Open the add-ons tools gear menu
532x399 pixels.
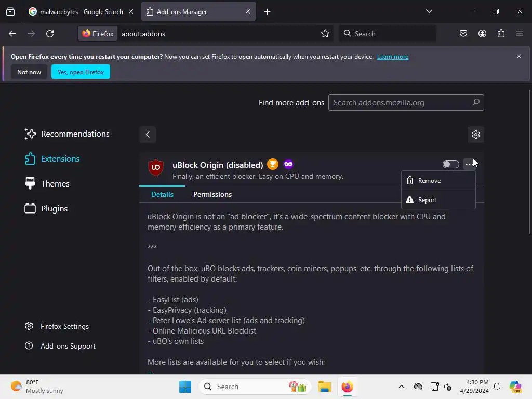pyautogui.click(x=476, y=135)
